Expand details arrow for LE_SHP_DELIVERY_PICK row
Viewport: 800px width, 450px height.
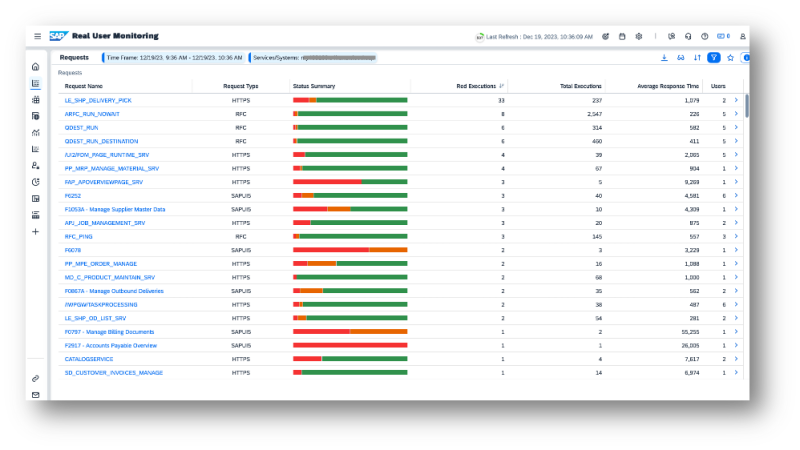[x=736, y=100]
